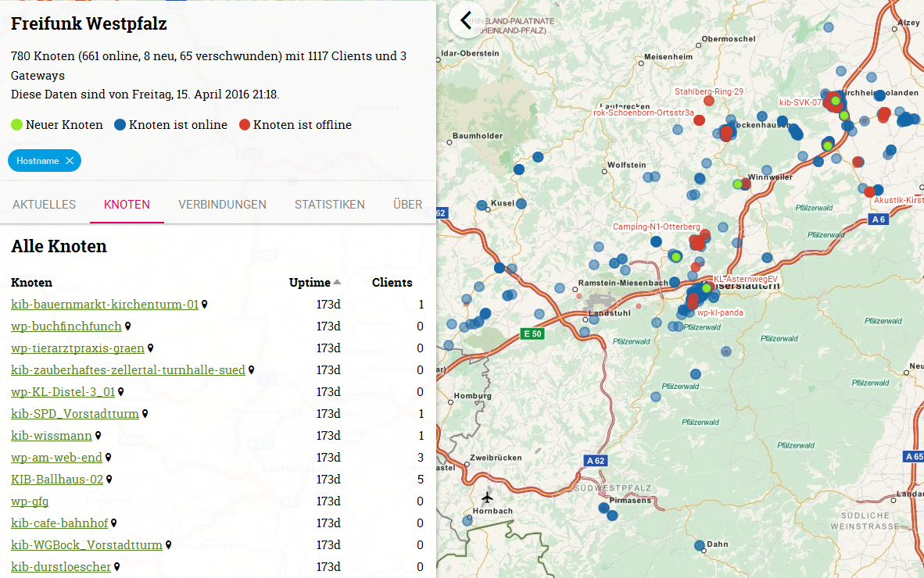Switch to the AKTUELLES tab
924x578 pixels.
tap(45, 204)
